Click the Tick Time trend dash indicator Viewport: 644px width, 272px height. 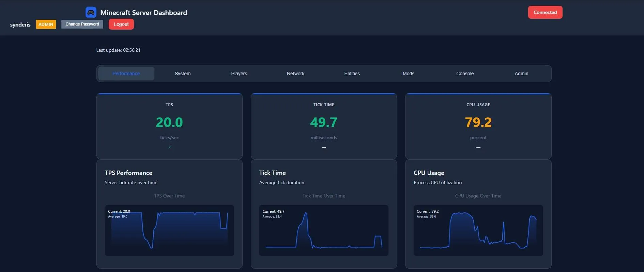324,147
